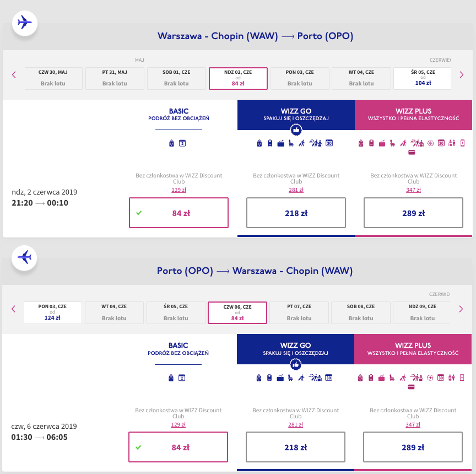Select return date PON 03, CZE for 124 zł

pyautogui.click(x=53, y=313)
